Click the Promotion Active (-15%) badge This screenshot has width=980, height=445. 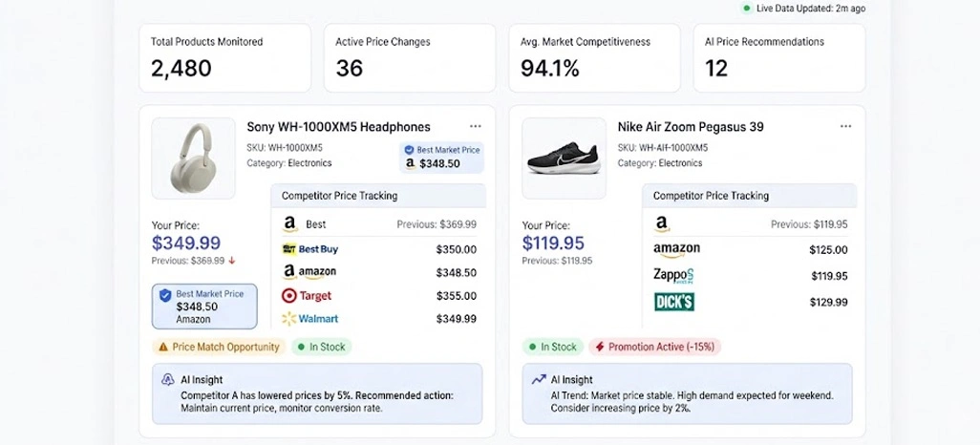[655, 347]
